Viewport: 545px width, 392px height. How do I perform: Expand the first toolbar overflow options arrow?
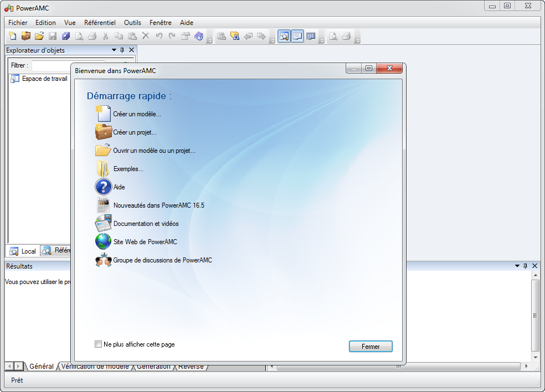point(210,40)
